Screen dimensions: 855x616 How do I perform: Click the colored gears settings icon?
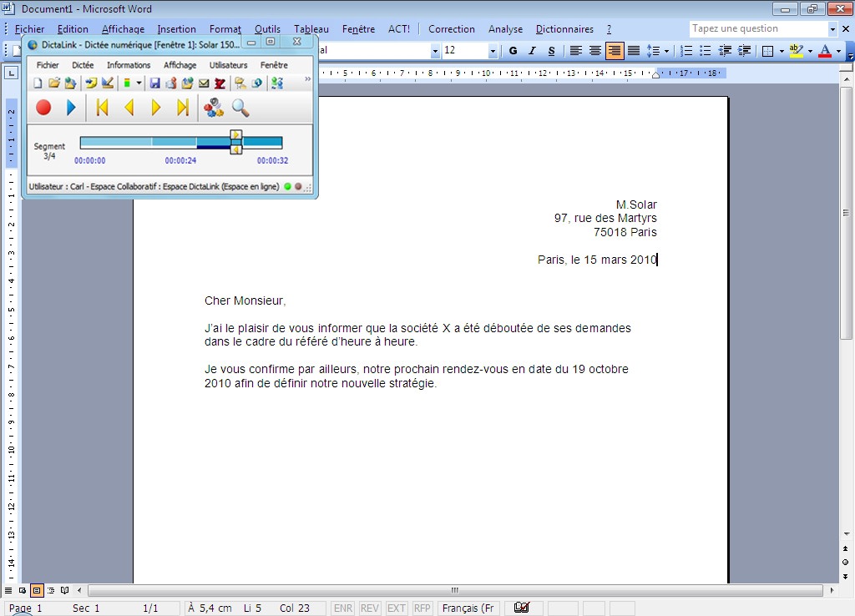(x=214, y=108)
